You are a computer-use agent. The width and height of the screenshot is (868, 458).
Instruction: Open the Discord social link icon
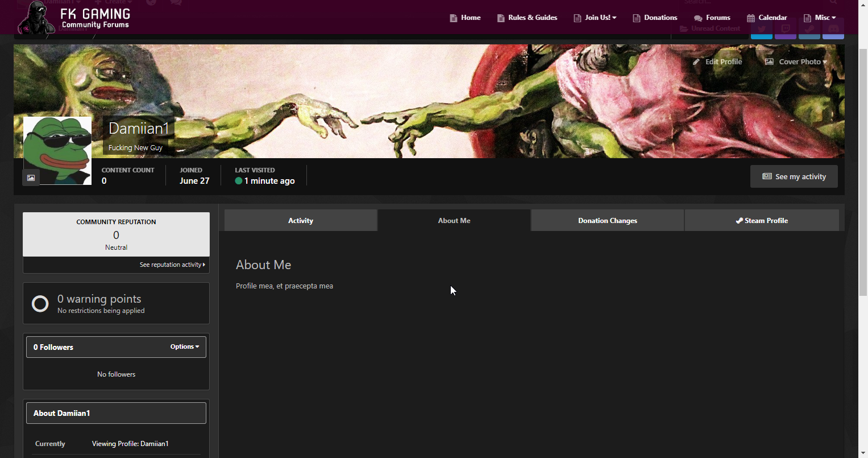point(833,30)
